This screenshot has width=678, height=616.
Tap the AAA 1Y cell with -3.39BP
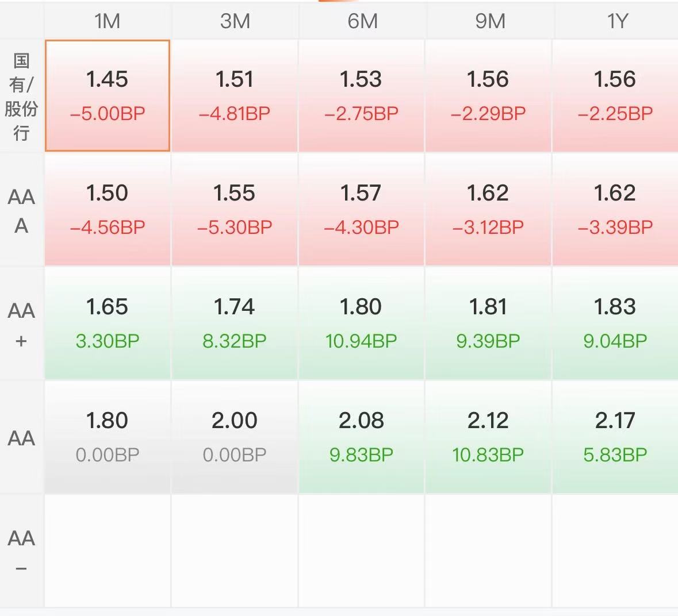tap(615, 210)
